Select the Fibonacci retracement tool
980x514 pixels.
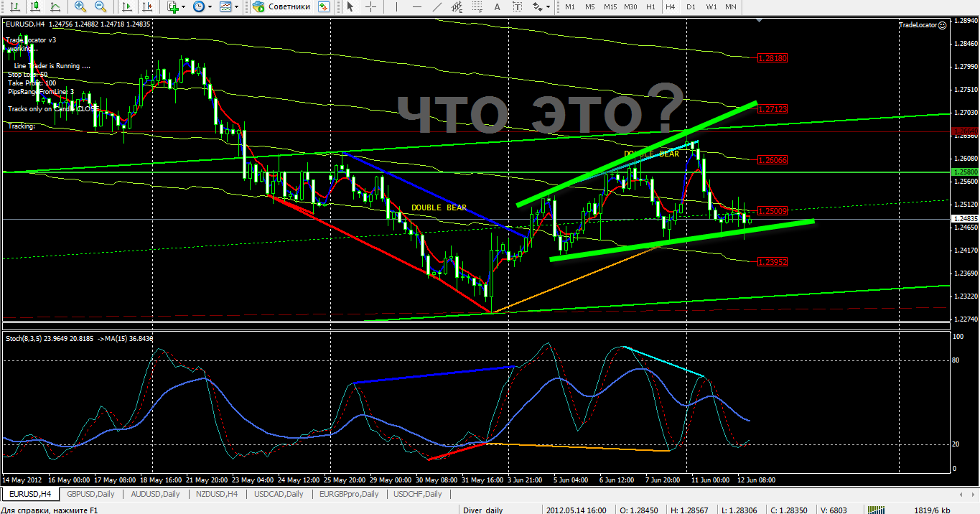[x=477, y=6]
